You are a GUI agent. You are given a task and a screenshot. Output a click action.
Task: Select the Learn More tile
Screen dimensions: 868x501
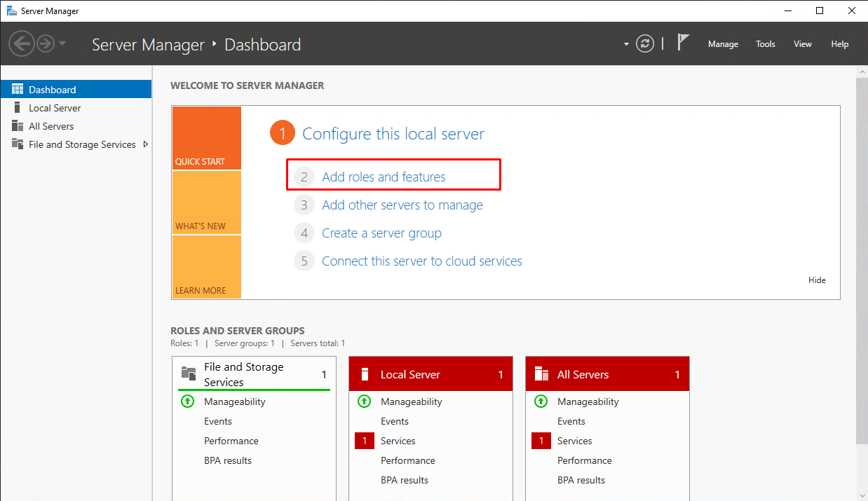pos(206,267)
